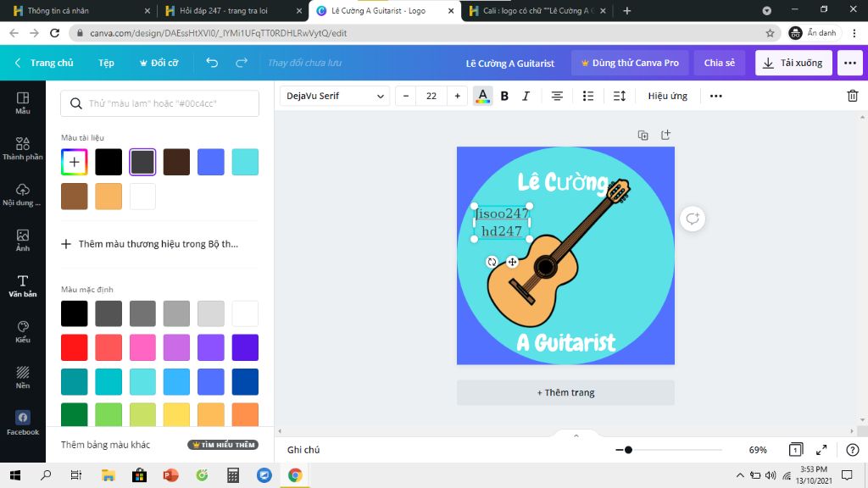868x488 pixels.
Task: Open line spacing options
Action: (620, 96)
